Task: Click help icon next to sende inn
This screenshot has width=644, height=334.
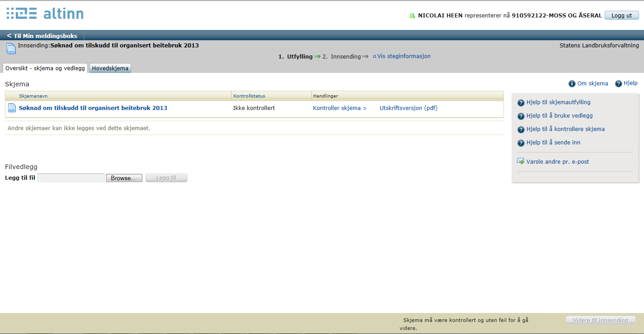Action: 520,143
